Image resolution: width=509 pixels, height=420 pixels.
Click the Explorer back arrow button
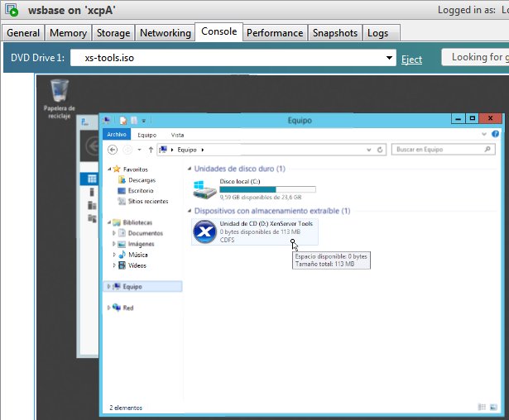click(113, 150)
